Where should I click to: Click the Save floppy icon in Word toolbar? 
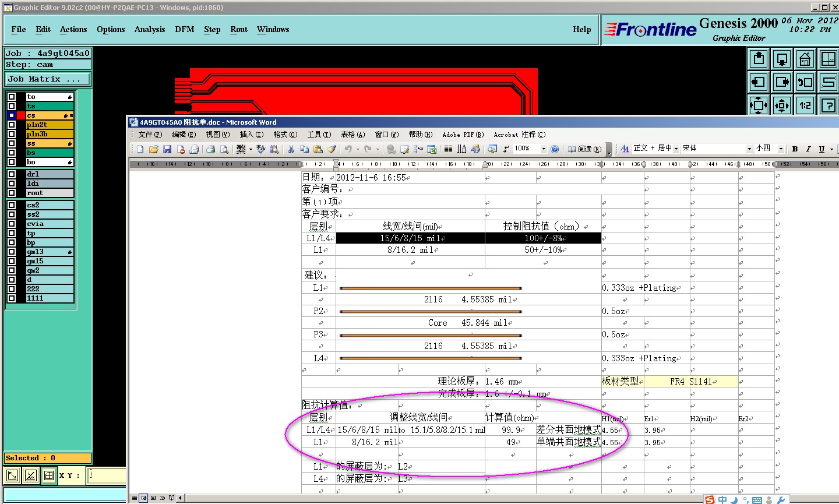coord(167,149)
